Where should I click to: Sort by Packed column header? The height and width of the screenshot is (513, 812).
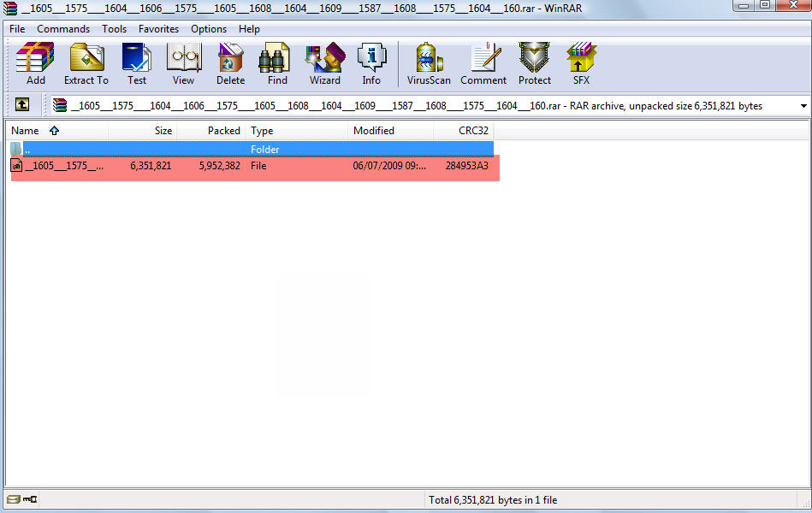coord(210,131)
